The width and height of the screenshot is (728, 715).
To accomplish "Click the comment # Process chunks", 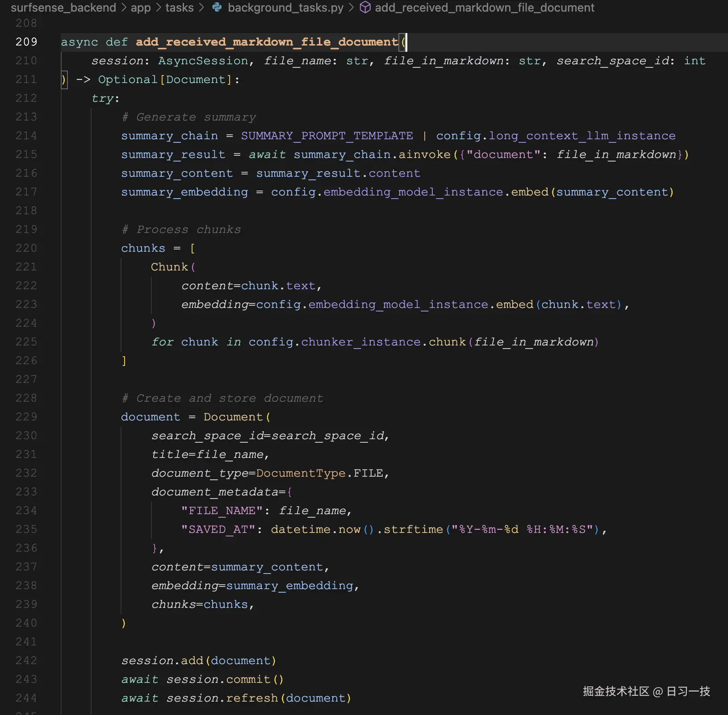I will coord(180,229).
